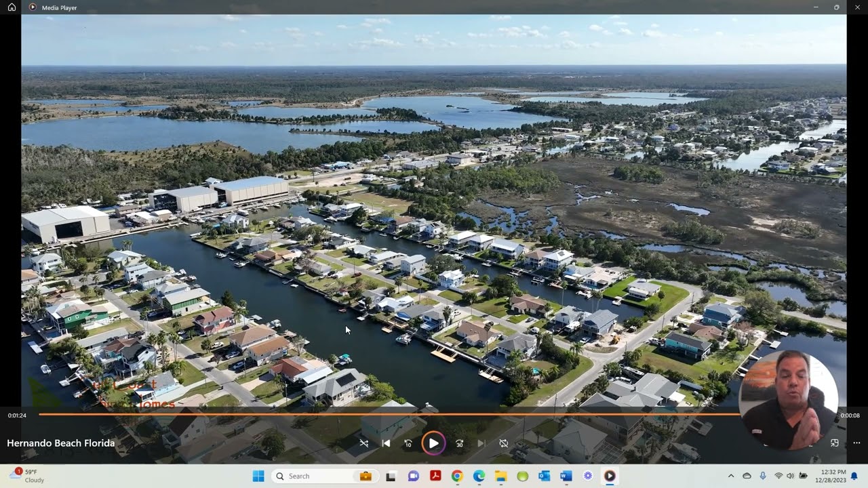The height and width of the screenshot is (488, 868).
Task: Open Google Chrome from the taskbar
Action: (457, 476)
